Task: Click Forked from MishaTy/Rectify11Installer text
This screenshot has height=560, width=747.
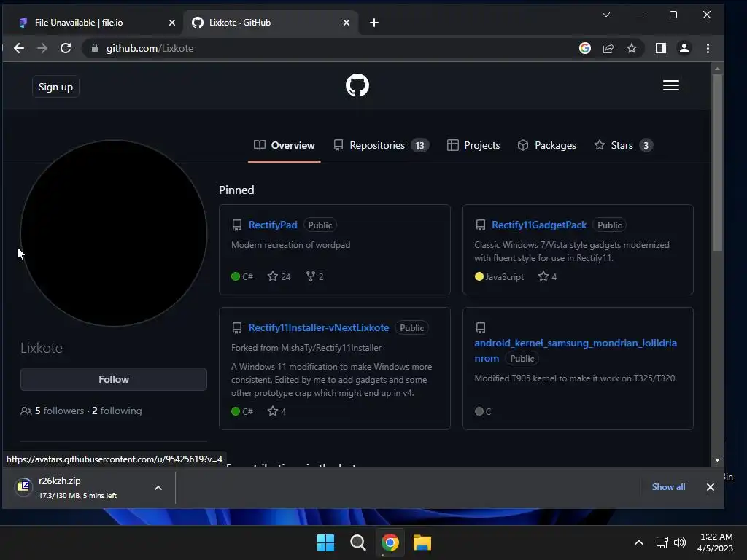Action: tap(306, 348)
